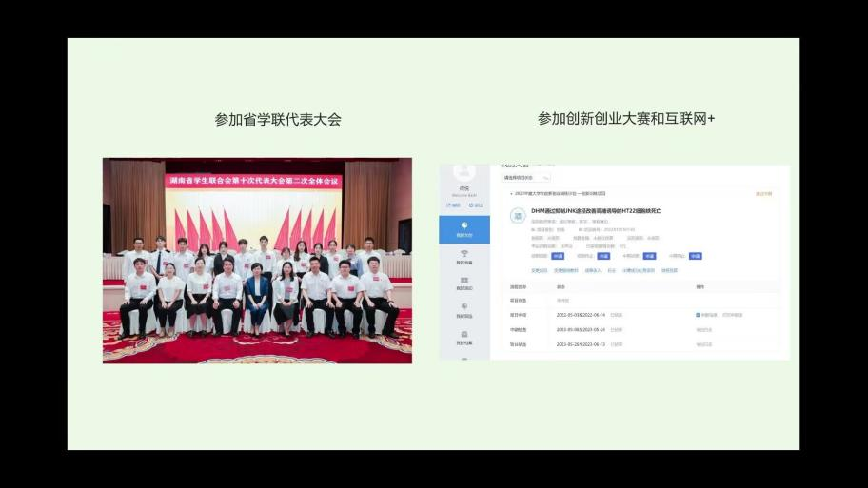The width and height of the screenshot is (868, 488).
Task: Click the edit link under the username
Action: pos(455,205)
